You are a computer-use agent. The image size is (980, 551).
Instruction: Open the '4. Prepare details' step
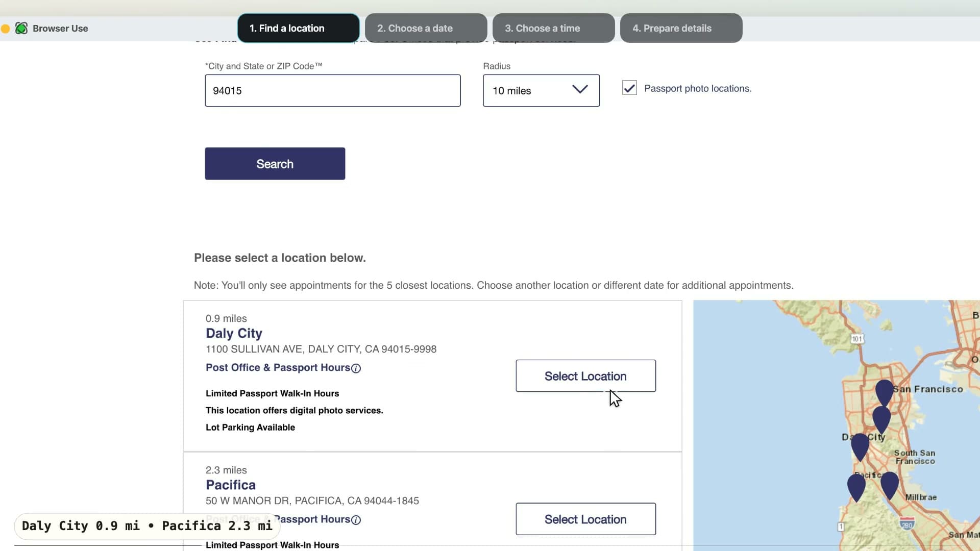click(681, 28)
